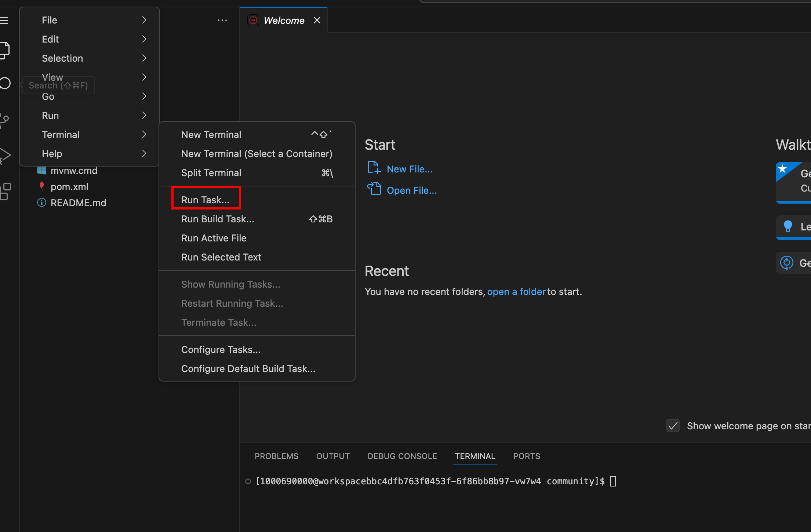811x532 pixels.
Task: Select Split Terminal menu entry
Action: tap(257, 173)
